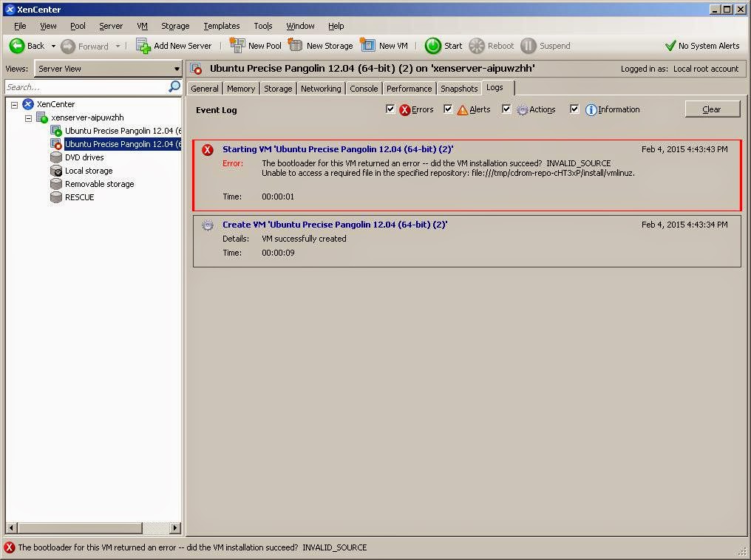751x560 pixels.
Task: Select 'Removable storage' in the tree
Action: pyautogui.click(x=100, y=184)
